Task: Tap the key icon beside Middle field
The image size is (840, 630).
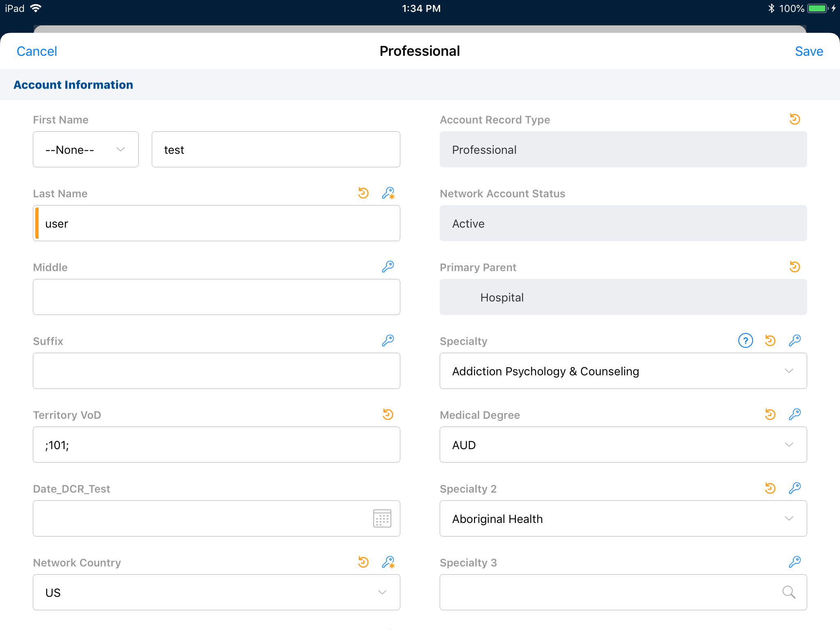Action: tap(388, 267)
